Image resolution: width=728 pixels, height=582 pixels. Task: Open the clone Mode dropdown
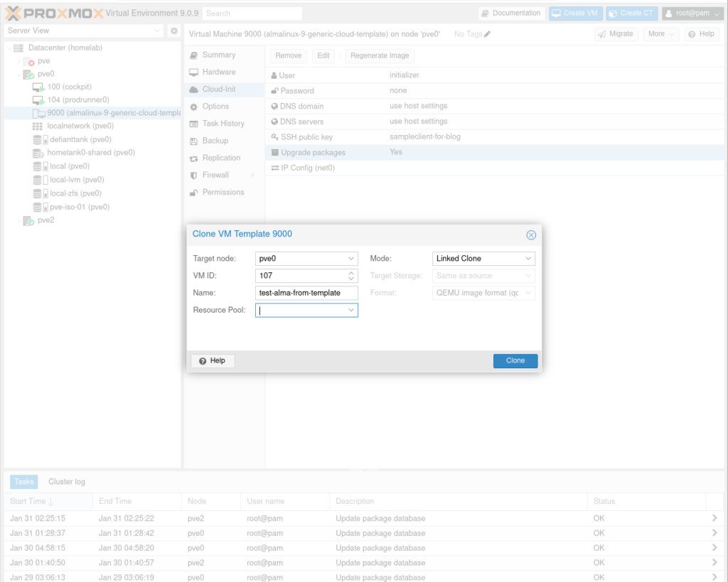point(528,259)
